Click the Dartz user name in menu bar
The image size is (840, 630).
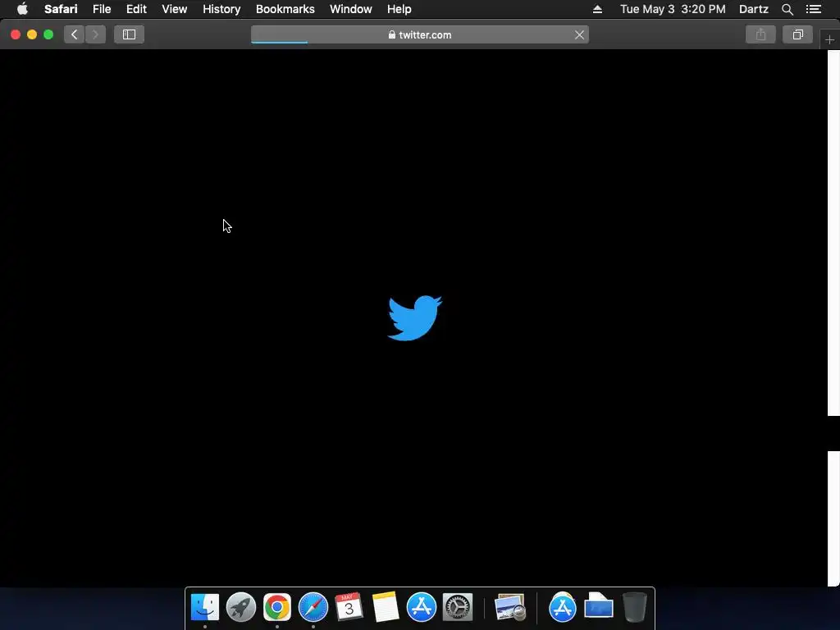click(x=753, y=9)
